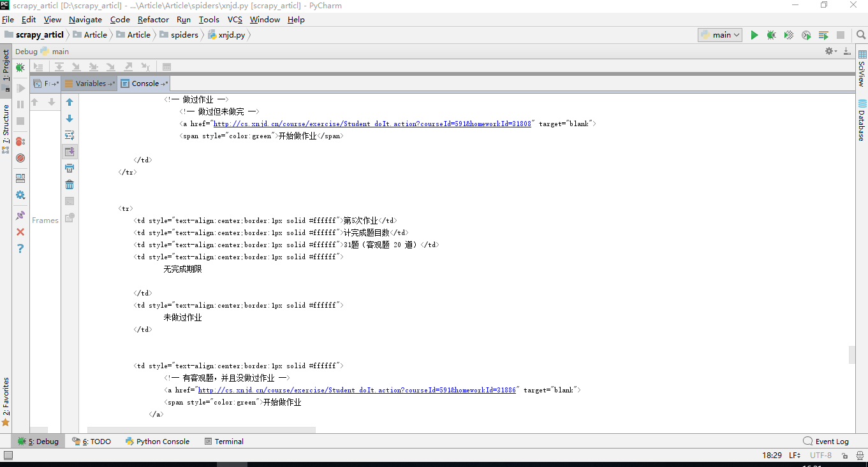
Task: Toggle scroll to end of console
Action: pos(70,152)
